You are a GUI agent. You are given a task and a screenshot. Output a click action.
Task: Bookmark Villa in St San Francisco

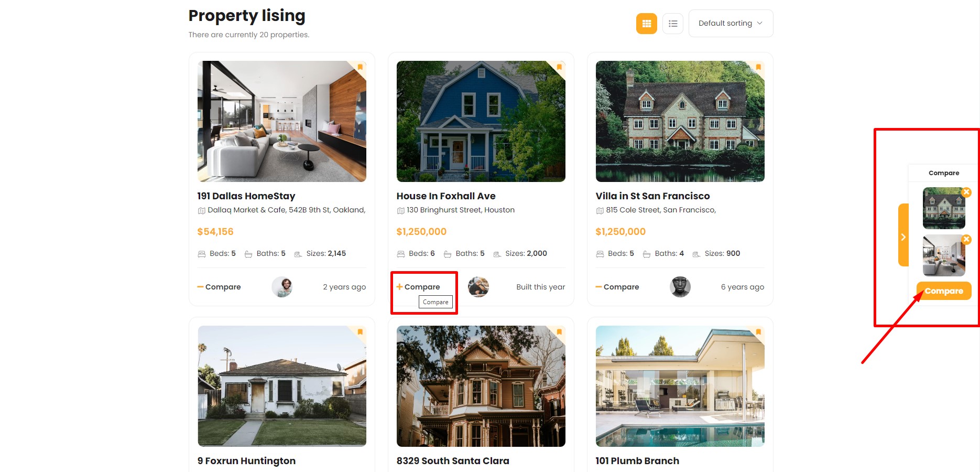(x=758, y=67)
